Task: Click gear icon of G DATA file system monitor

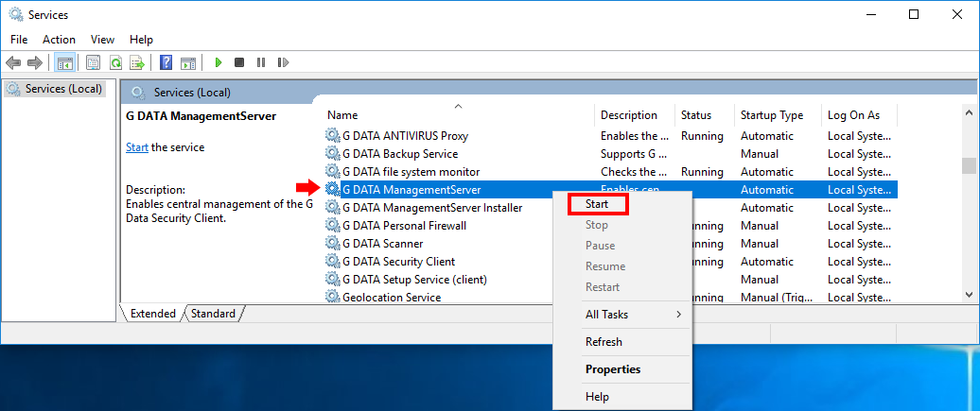Action: tap(333, 172)
